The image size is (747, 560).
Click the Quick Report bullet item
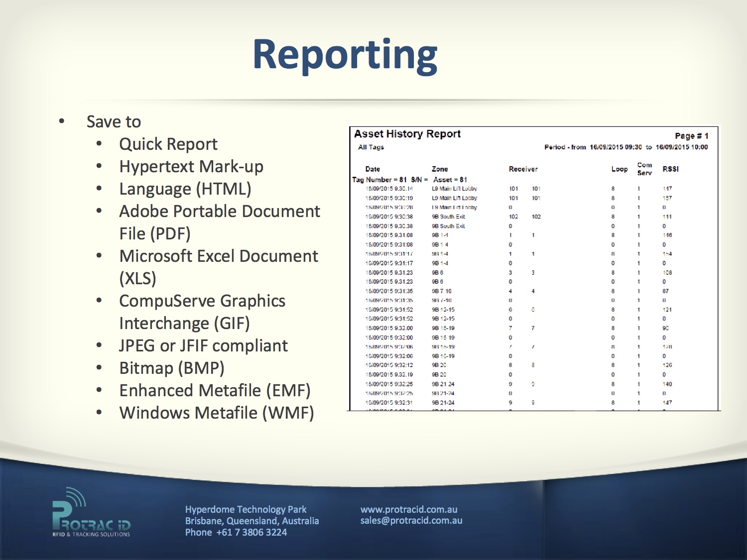click(168, 144)
